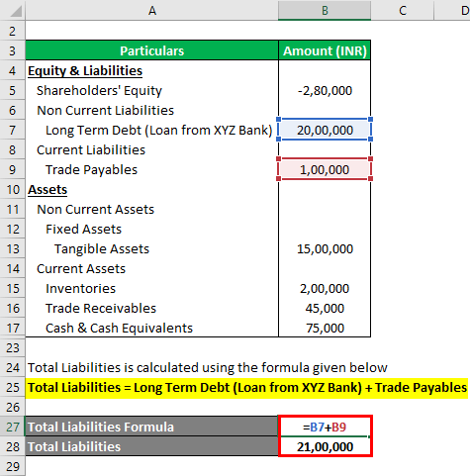Select row 2 header

tap(13, 31)
